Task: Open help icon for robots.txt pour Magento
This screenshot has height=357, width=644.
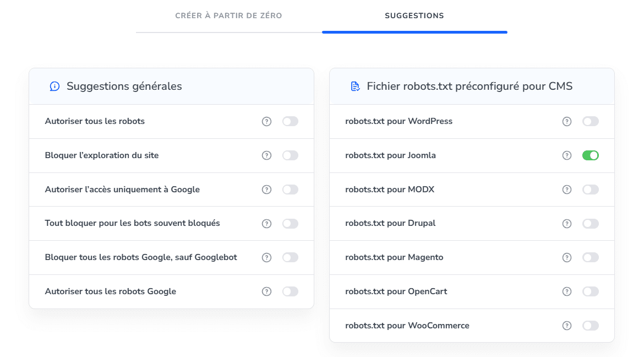Action: point(566,257)
